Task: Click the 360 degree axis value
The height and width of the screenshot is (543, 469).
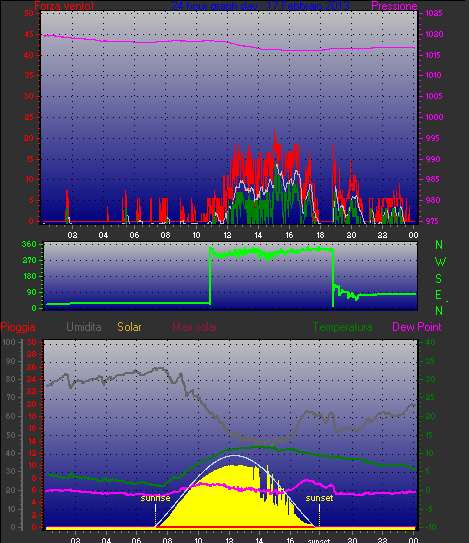Action: tap(29, 244)
